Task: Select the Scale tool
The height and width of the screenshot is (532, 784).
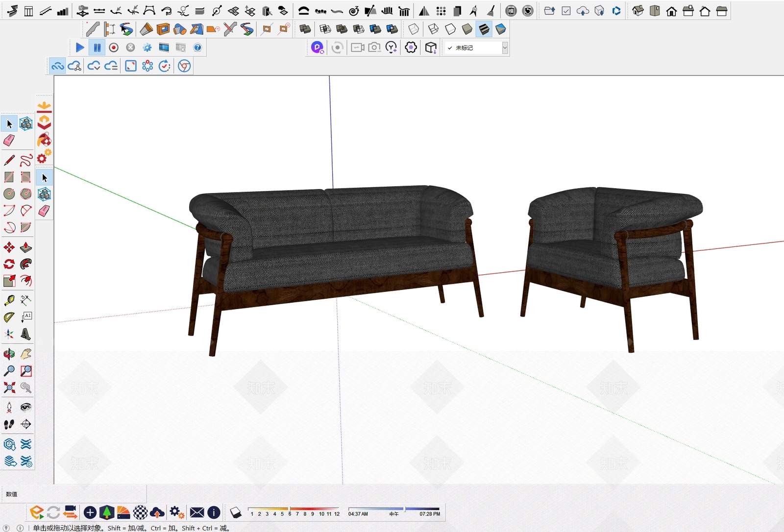Action: coord(9,281)
